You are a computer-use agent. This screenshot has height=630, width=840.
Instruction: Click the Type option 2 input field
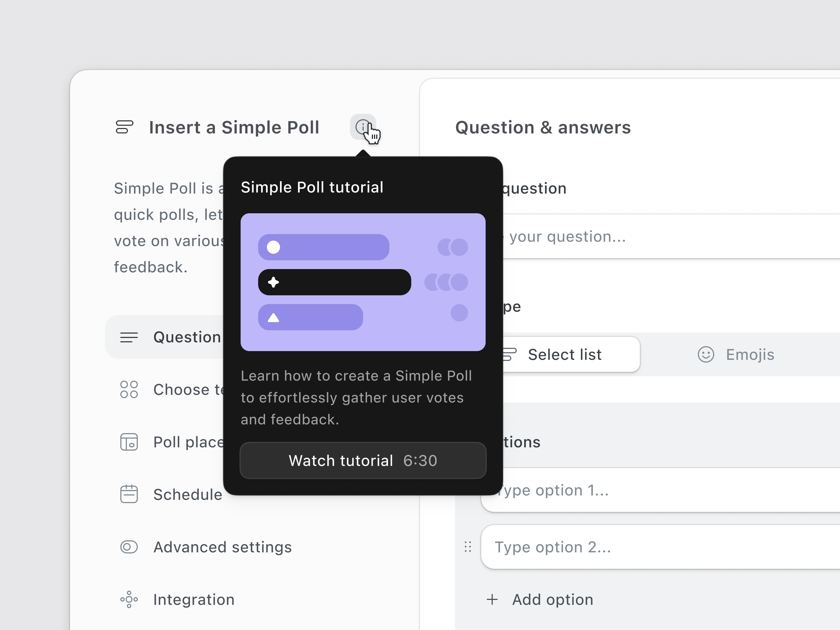click(608, 547)
